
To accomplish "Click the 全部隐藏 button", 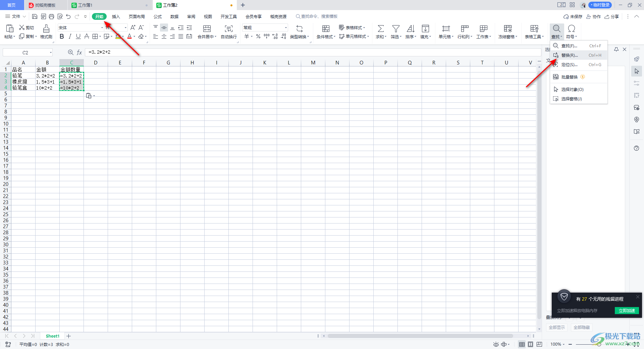I will [582, 328].
